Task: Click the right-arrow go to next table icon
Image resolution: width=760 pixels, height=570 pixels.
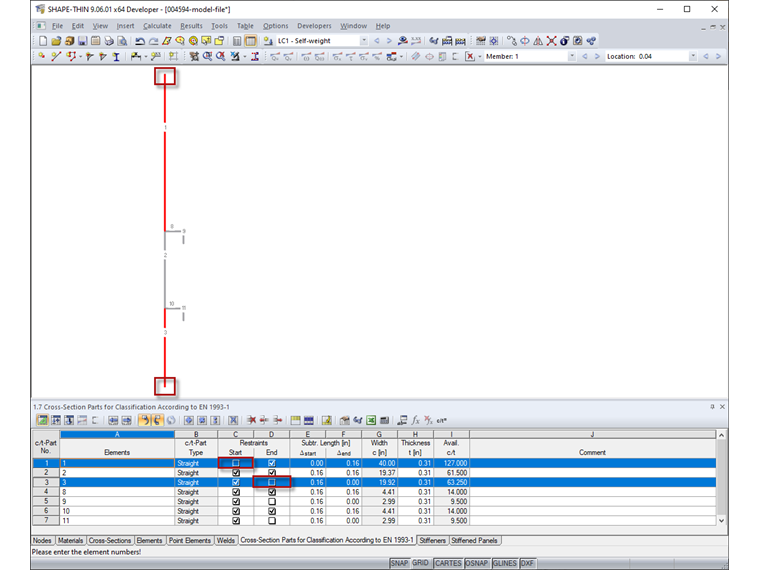Action: (127, 420)
